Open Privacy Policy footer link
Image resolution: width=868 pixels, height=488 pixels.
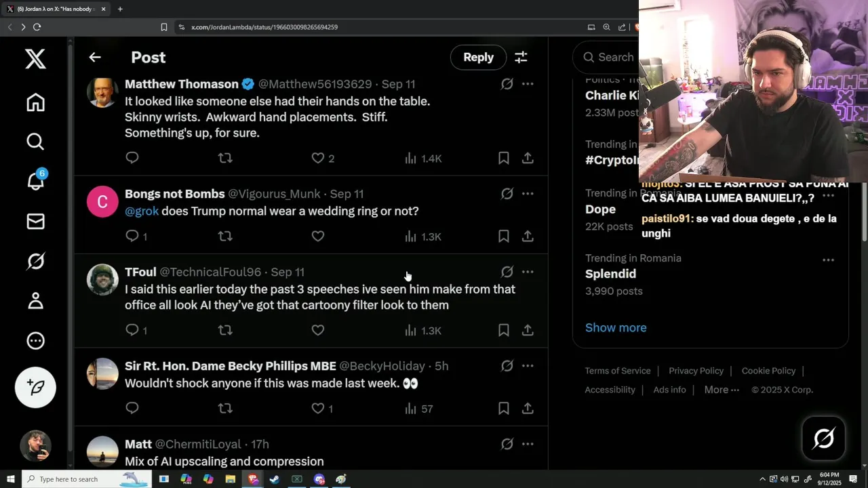(696, 371)
